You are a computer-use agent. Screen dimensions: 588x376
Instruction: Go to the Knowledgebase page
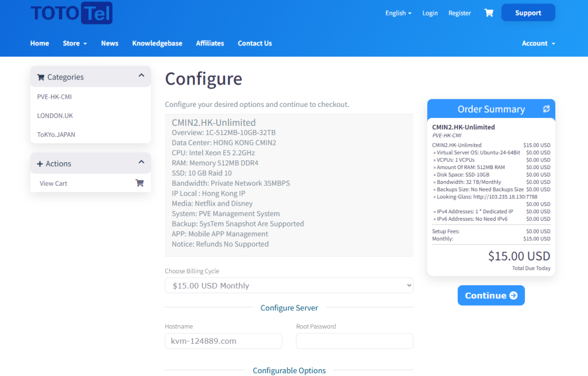point(157,43)
